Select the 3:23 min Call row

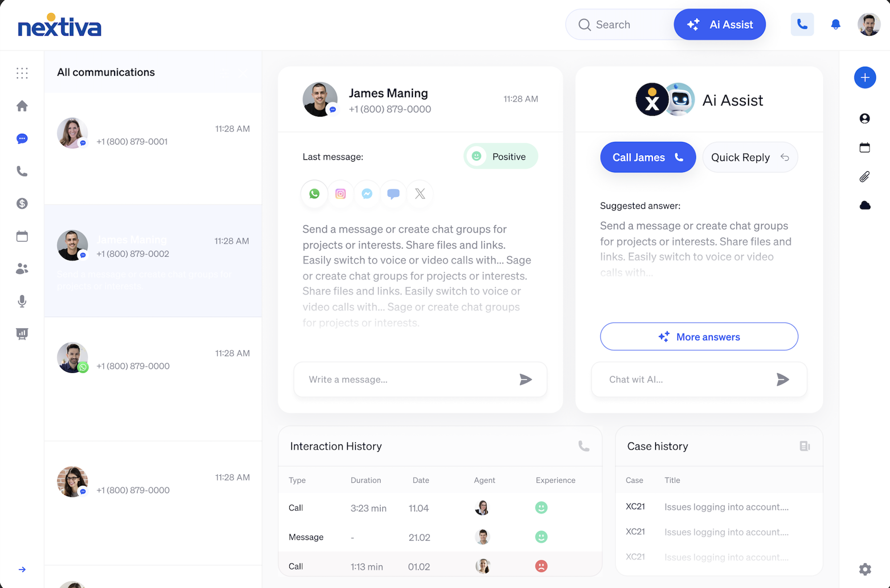(x=440, y=507)
